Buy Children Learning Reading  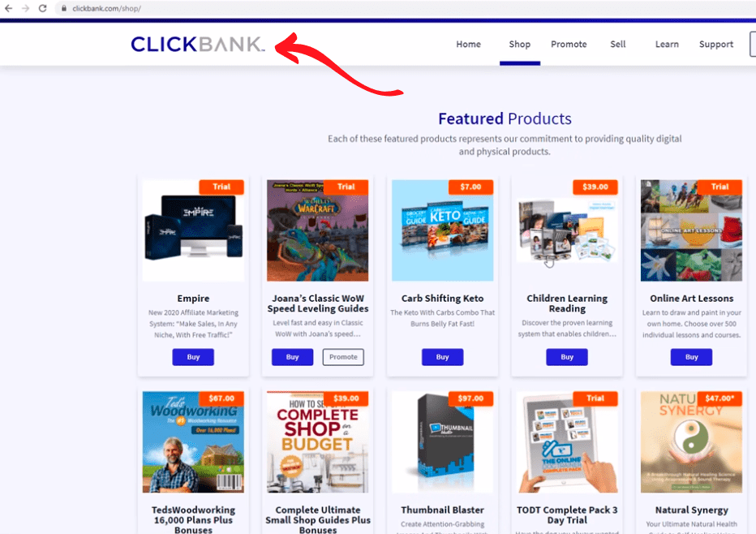tap(567, 357)
